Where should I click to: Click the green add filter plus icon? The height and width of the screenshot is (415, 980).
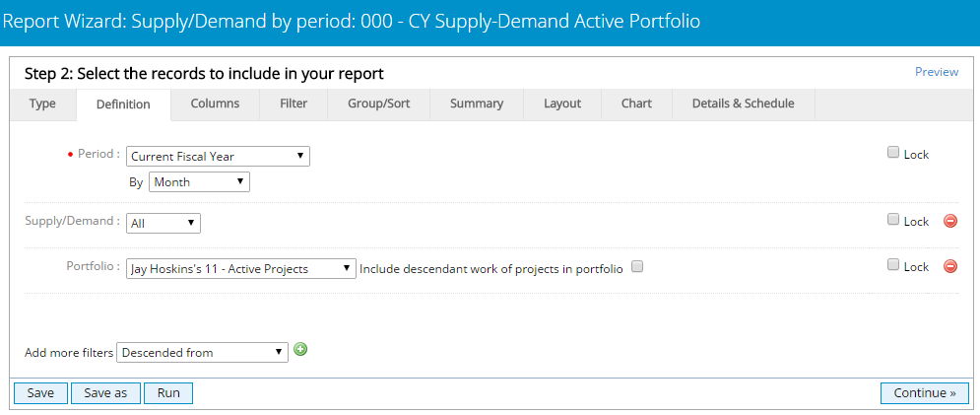(300, 349)
